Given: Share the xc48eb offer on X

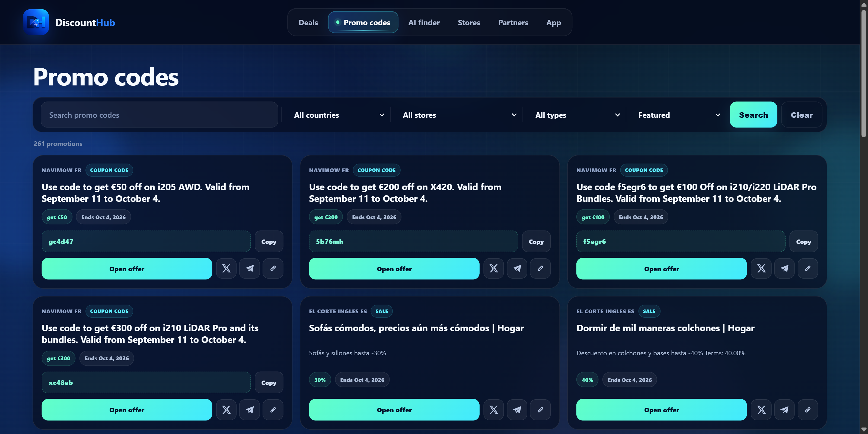Looking at the screenshot, I should [x=226, y=410].
